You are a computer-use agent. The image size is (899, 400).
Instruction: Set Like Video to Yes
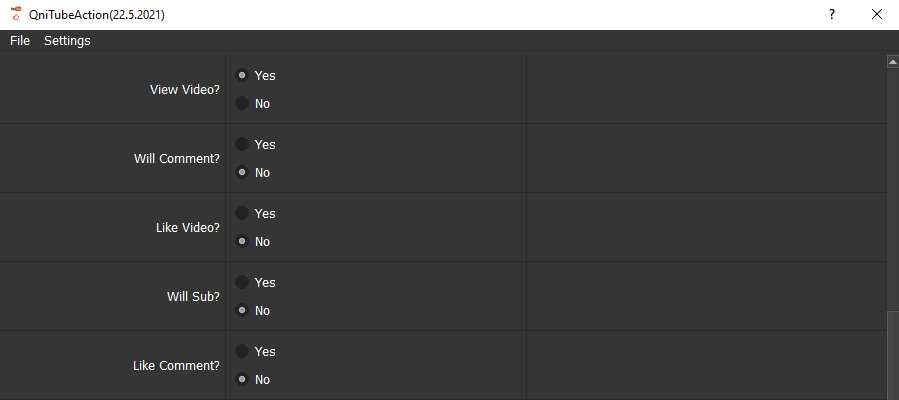pos(242,213)
